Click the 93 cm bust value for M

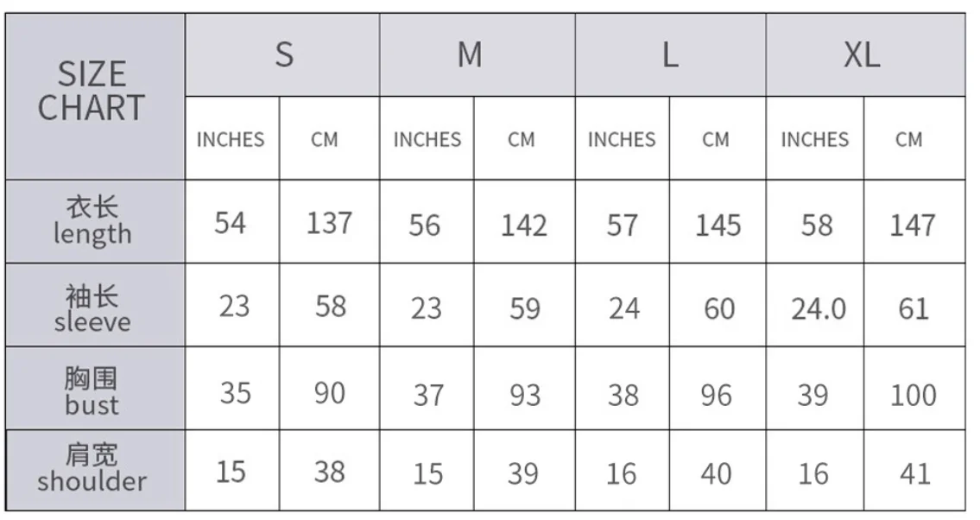[x=523, y=395]
